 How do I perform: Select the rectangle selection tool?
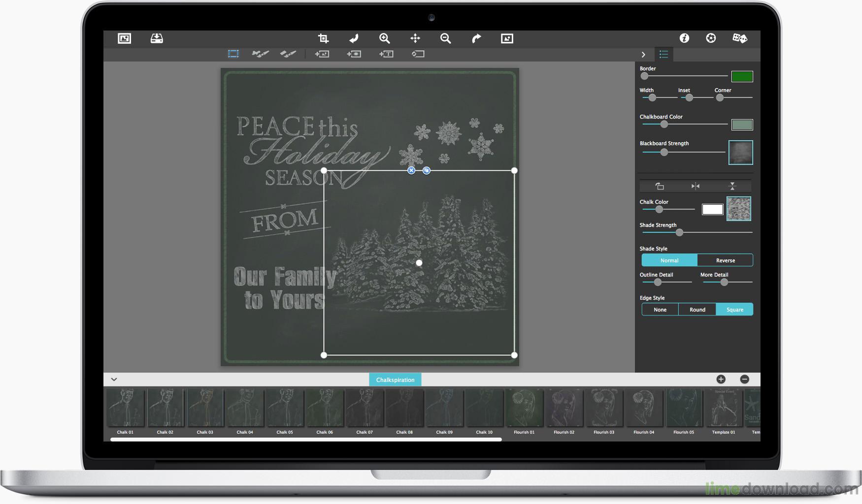[x=233, y=54]
